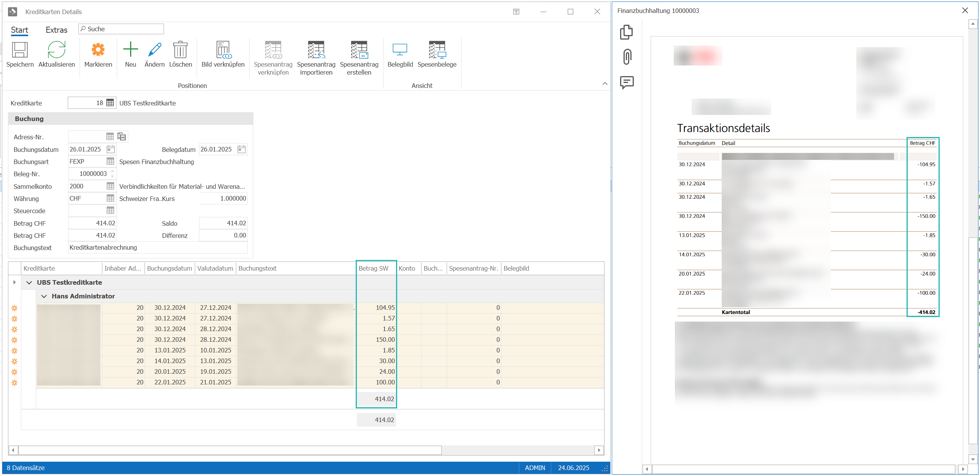Open Buchungsdatum calendar picker

pyautogui.click(x=111, y=149)
